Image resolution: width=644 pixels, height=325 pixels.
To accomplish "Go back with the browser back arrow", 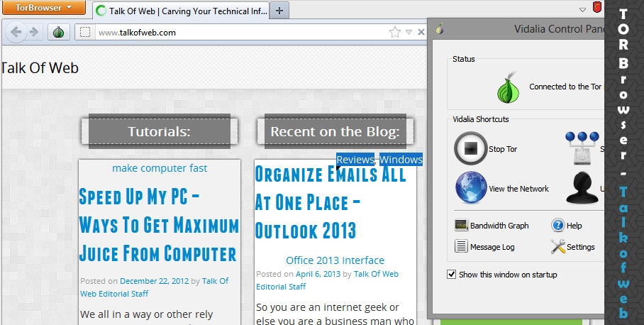I will click(x=16, y=32).
